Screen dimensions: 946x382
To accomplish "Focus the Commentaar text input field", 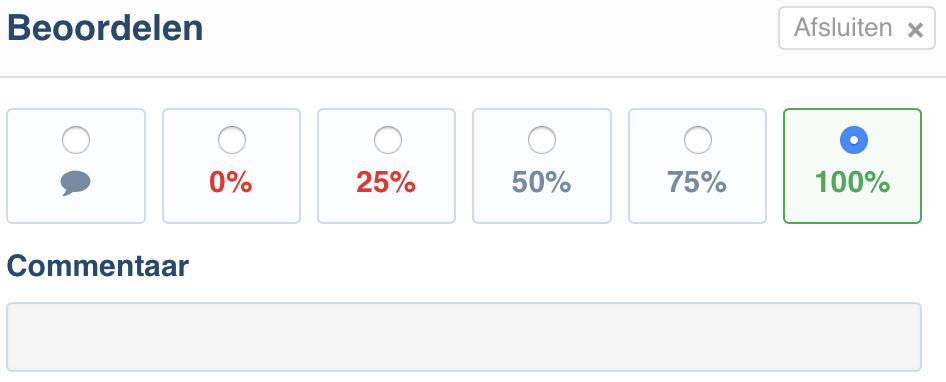I will [464, 337].
